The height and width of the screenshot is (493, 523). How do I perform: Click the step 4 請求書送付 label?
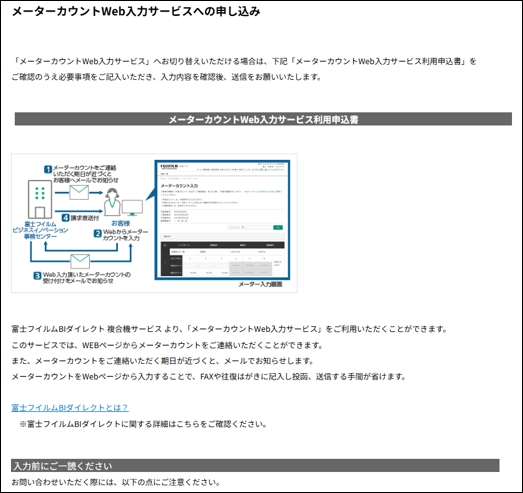[80, 218]
